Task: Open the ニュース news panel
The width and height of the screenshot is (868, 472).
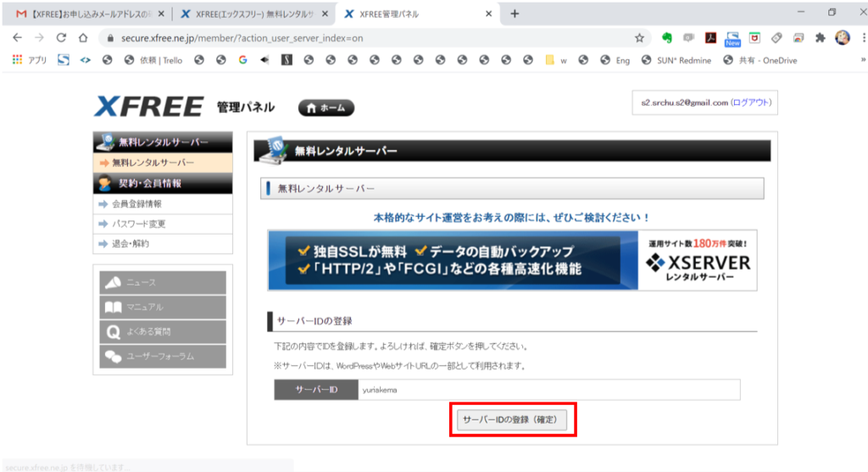Action: (x=163, y=282)
